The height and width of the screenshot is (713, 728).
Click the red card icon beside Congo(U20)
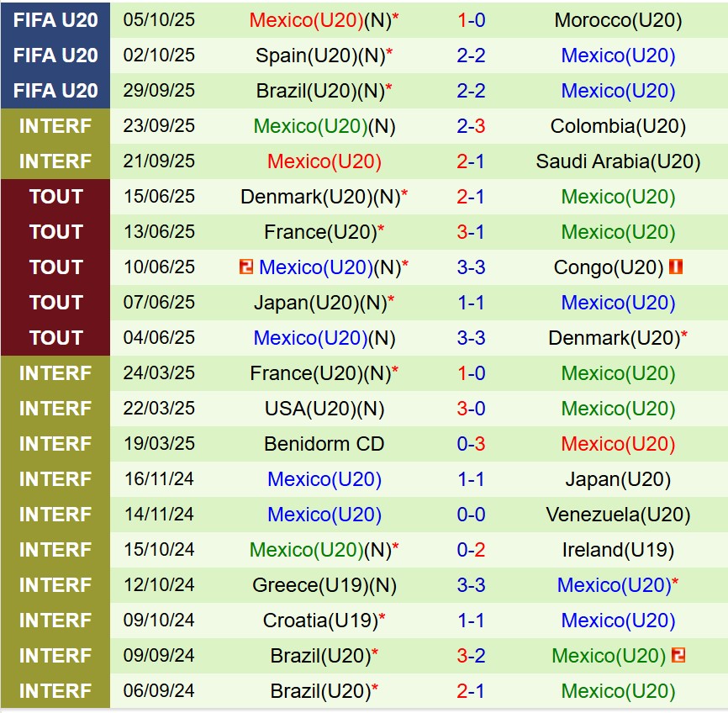(676, 267)
